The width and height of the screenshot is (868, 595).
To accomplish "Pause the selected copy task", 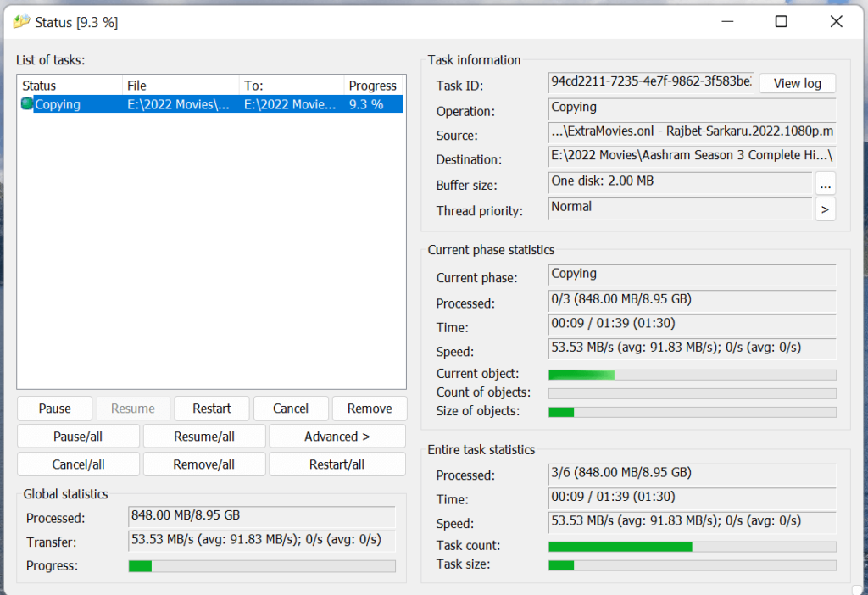I will tap(54, 409).
